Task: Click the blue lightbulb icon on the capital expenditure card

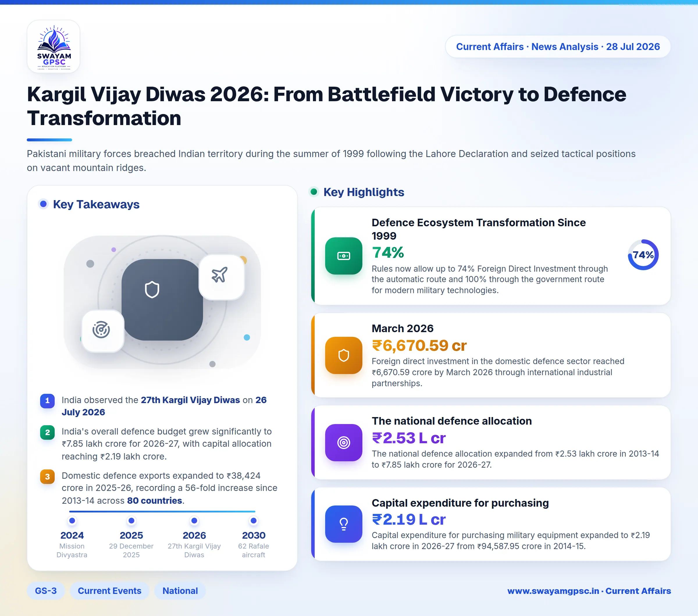Action: click(343, 524)
